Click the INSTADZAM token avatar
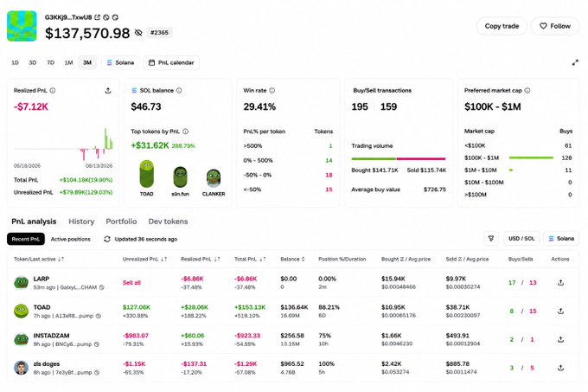The image size is (588, 392). 22,339
